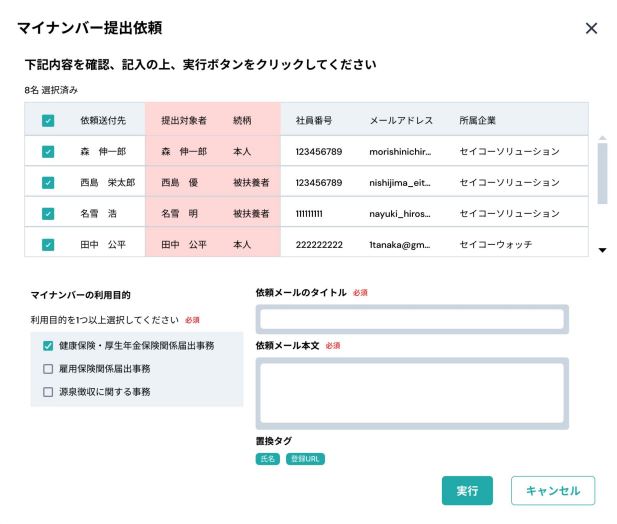Click the 続柄 column header
Image resolution: width=617 pixels, height=524 pixels.
click(242, 120)
